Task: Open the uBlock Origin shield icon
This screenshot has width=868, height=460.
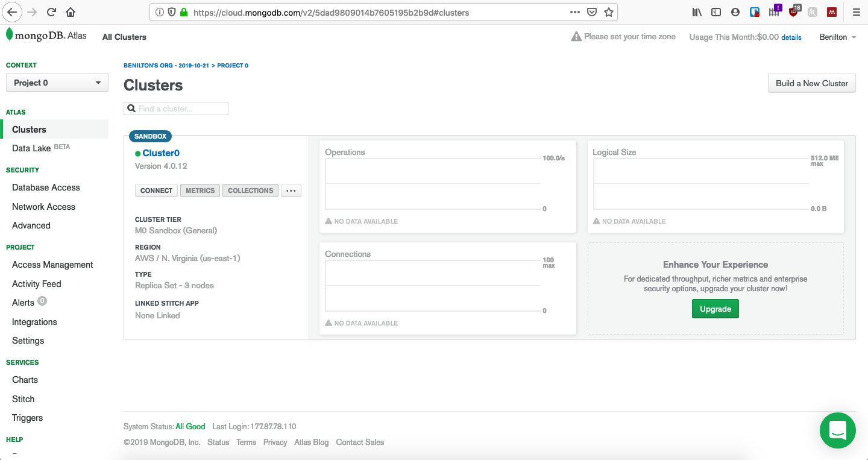Action: click(x=794, y=11)
